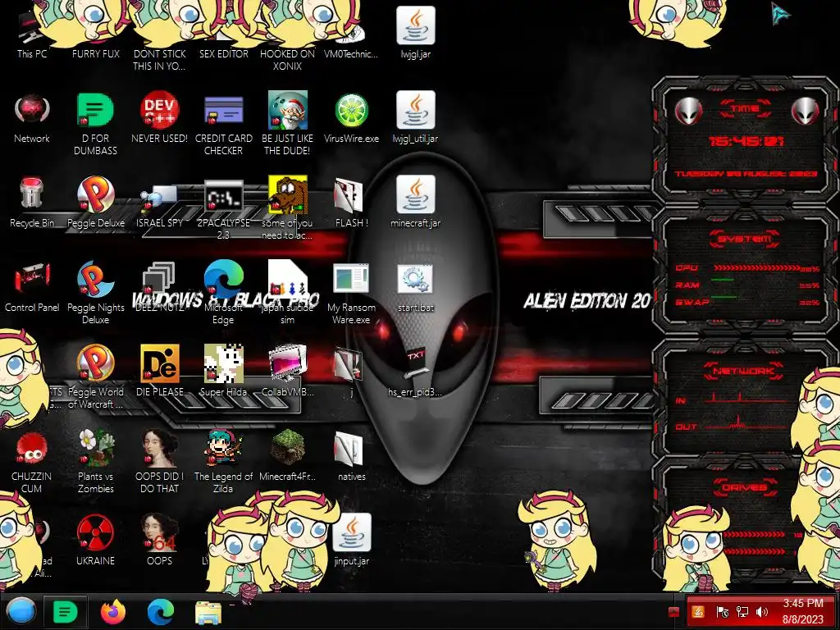Open the 2PACALYPSE 2.3 console icon
The image size is (840, 630).
pos(223,196)
